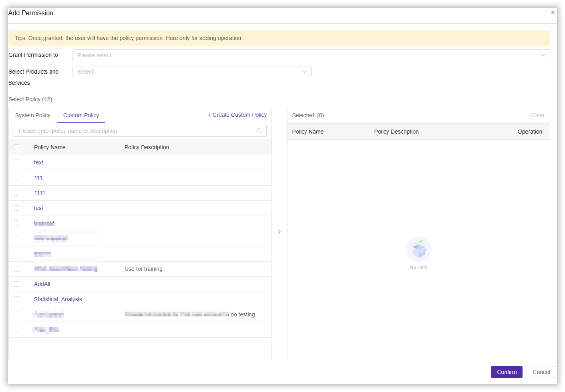Expand the Select Products and Services dropdown
Screen dimensions: 565x392
pos(191,72)
